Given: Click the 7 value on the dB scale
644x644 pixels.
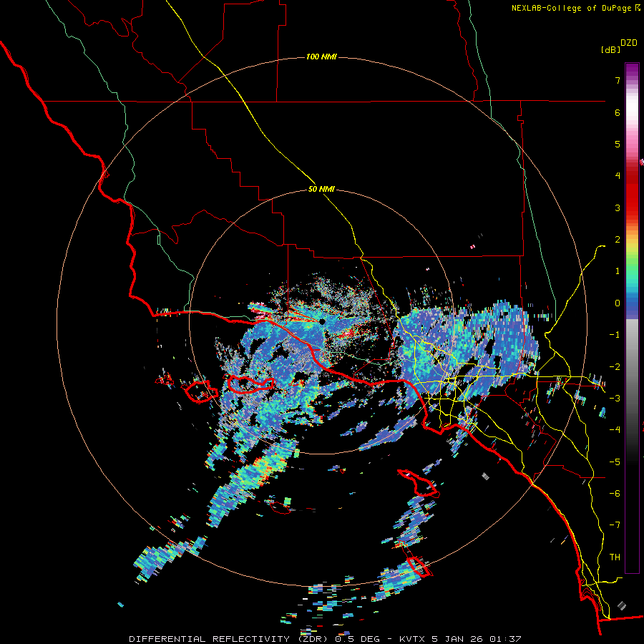Looking at the screenshot, I should 618,80.
